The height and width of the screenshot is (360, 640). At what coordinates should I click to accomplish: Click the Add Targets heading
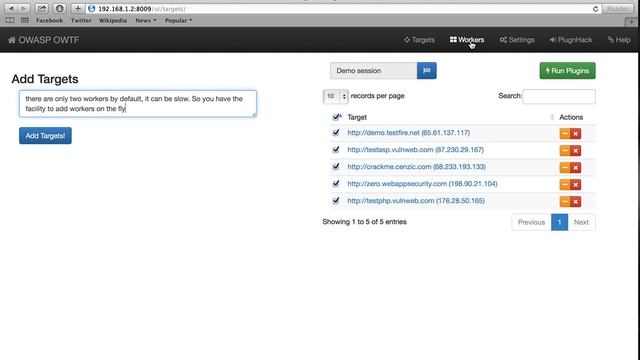(x=45, y=79)
